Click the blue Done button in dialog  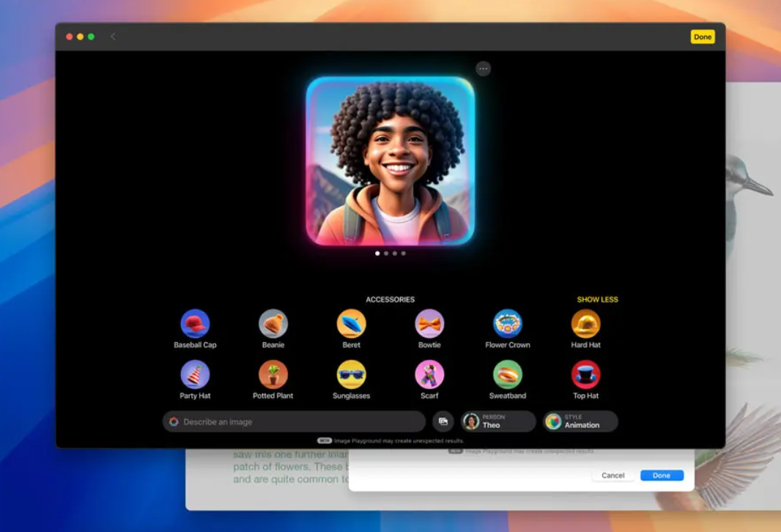pyautogui.click(x=662, y=476)
